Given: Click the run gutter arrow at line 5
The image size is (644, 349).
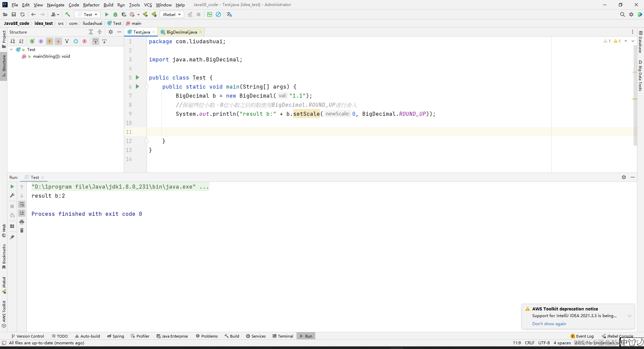Looking at the screenshot, I should 138,77.
